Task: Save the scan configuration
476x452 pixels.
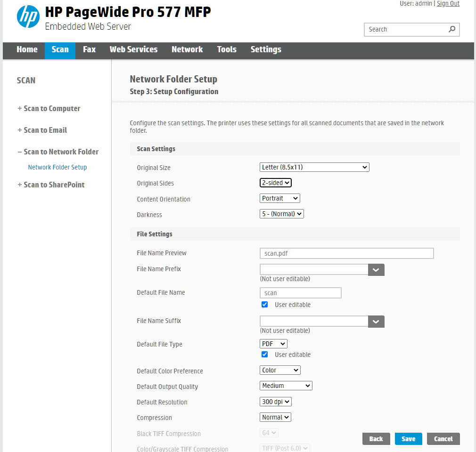Action: tap(408, 438)
